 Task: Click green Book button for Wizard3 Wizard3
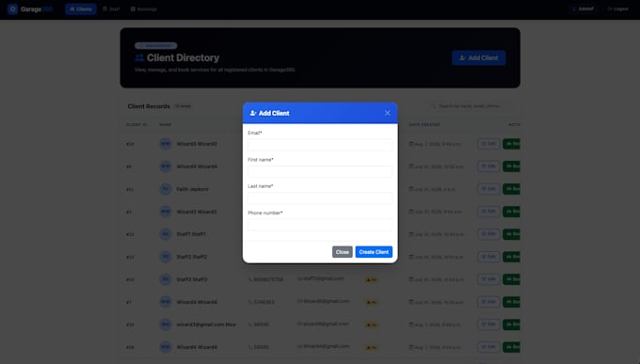coord(511,144)
